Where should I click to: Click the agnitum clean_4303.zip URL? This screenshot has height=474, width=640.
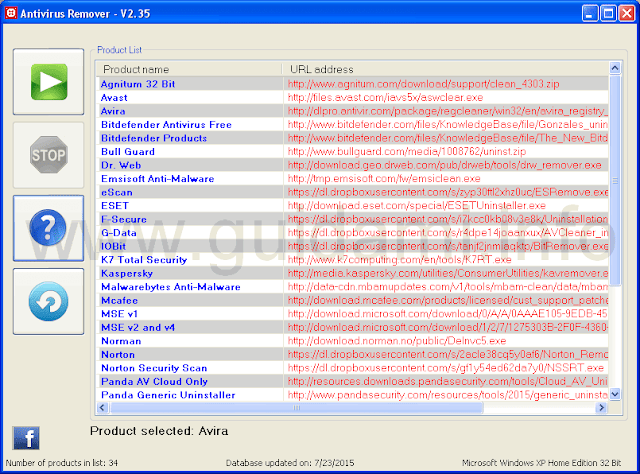click(423, 84)
